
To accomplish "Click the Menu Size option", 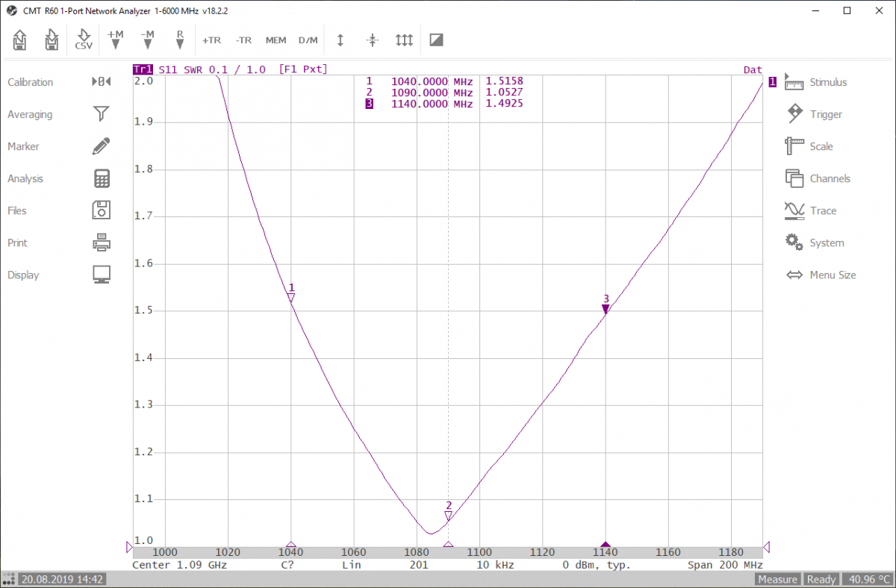I will [821, 275].
